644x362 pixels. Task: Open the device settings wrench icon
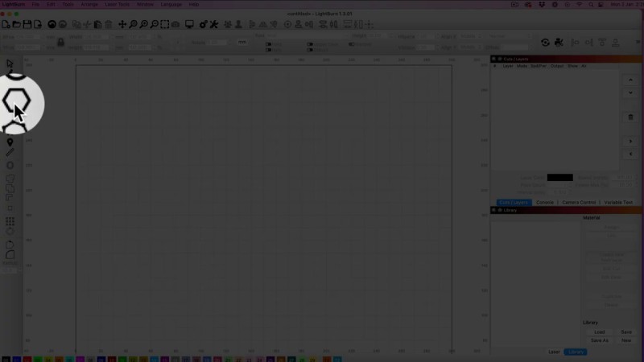point(213,25)
